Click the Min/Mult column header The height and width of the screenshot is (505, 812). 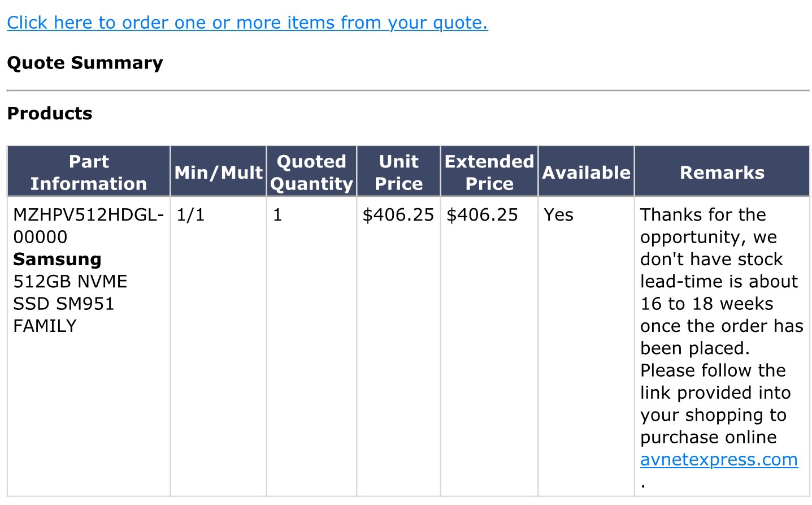click(219, 172)
